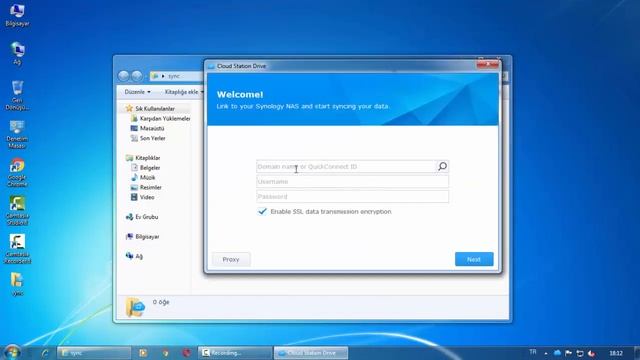
Task: Click the Windows Start button
Action: click(12, 352)
